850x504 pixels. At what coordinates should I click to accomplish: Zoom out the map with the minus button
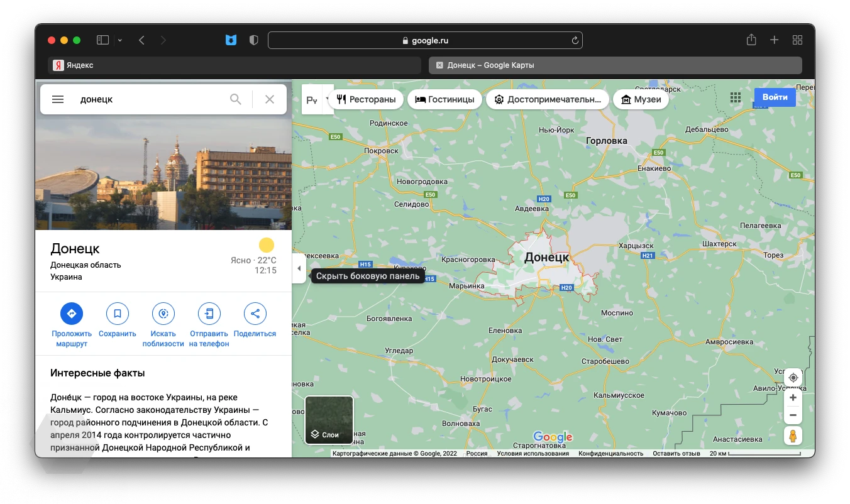coord(793,415)
